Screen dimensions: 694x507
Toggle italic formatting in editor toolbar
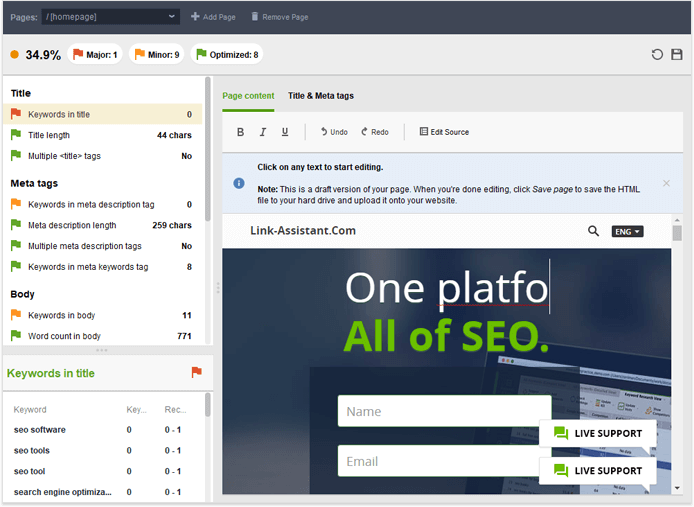pyautogui.click(x=262, y=132)
